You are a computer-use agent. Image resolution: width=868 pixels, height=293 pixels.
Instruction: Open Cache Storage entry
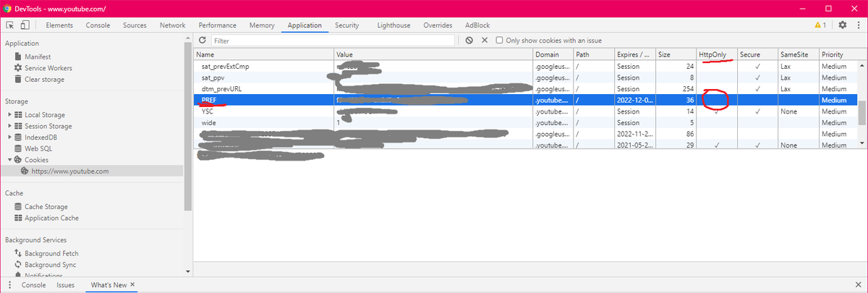(x=48, y=206)
